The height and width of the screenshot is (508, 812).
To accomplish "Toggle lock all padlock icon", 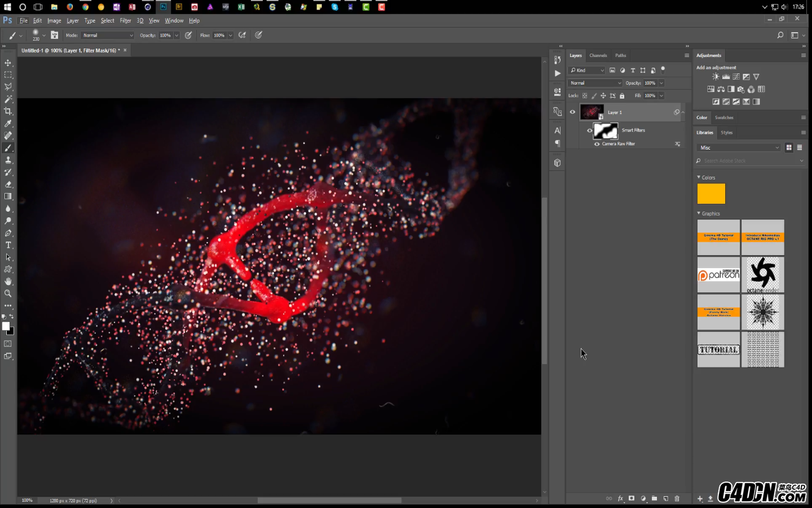I will (622, 96).
